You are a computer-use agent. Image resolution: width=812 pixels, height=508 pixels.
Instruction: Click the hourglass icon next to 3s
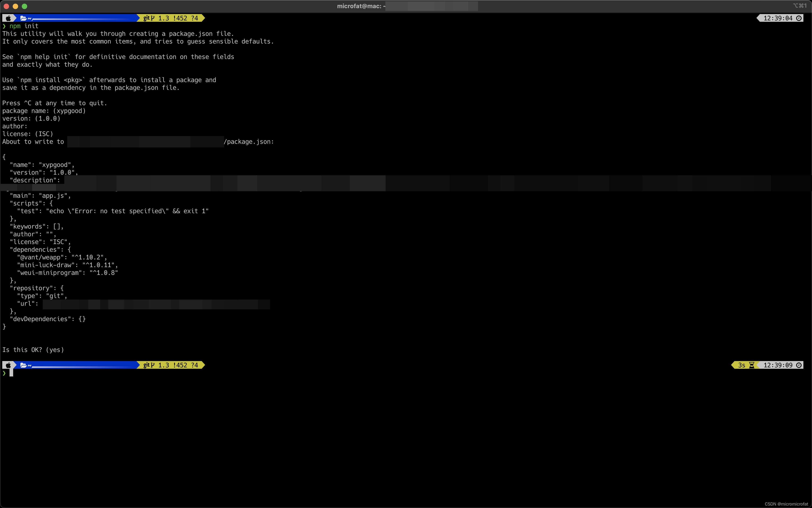tap(752, 365)
